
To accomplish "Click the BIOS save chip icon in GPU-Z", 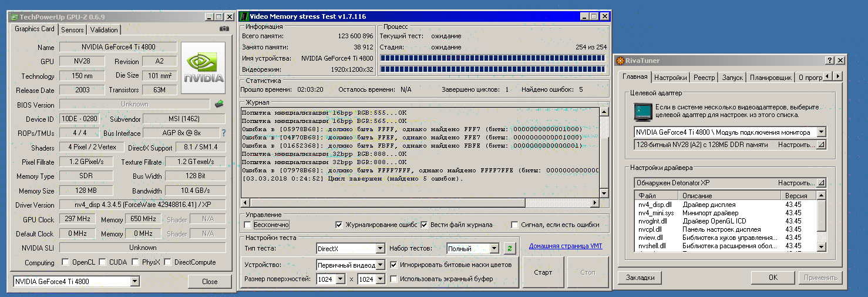I will click(219, 104).
